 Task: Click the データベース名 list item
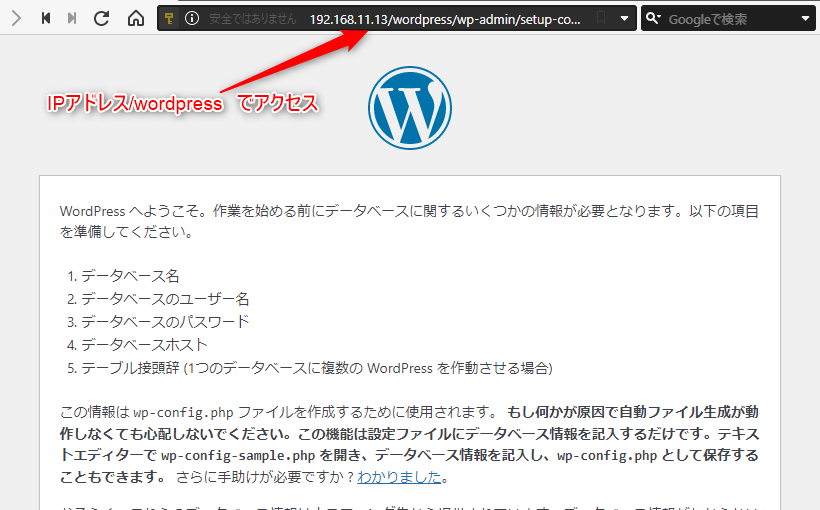pyautogui.click(x=130, y=276)
